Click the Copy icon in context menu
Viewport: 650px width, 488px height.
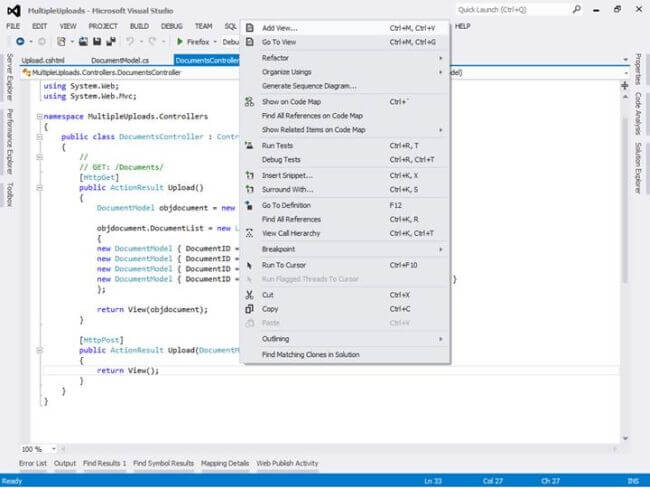click(x=249, y=309)
